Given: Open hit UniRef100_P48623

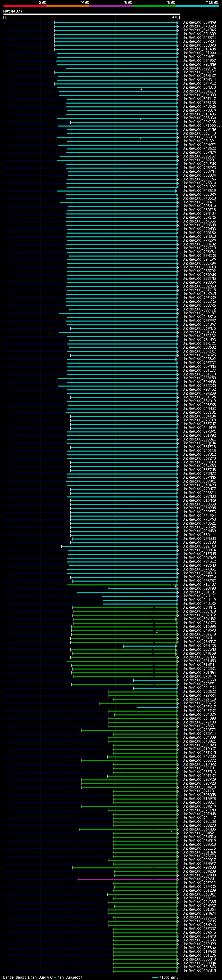Looking at the screenshot, I should (x=199, y=26).
